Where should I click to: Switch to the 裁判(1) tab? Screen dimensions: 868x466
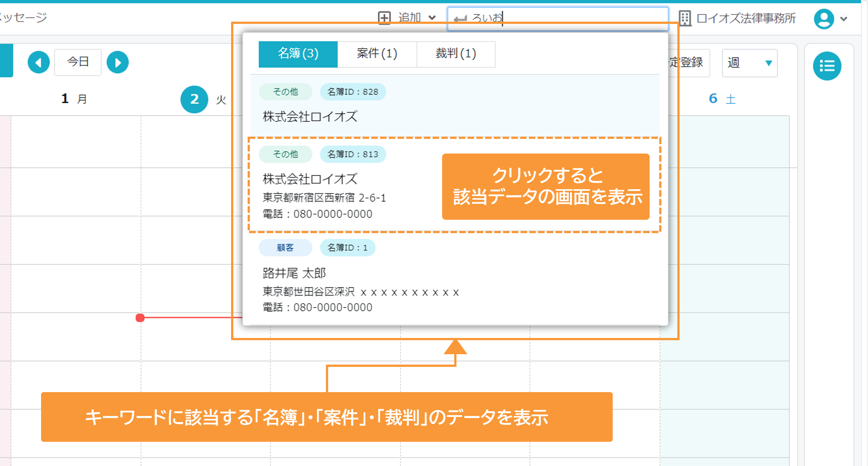point(455,54)
